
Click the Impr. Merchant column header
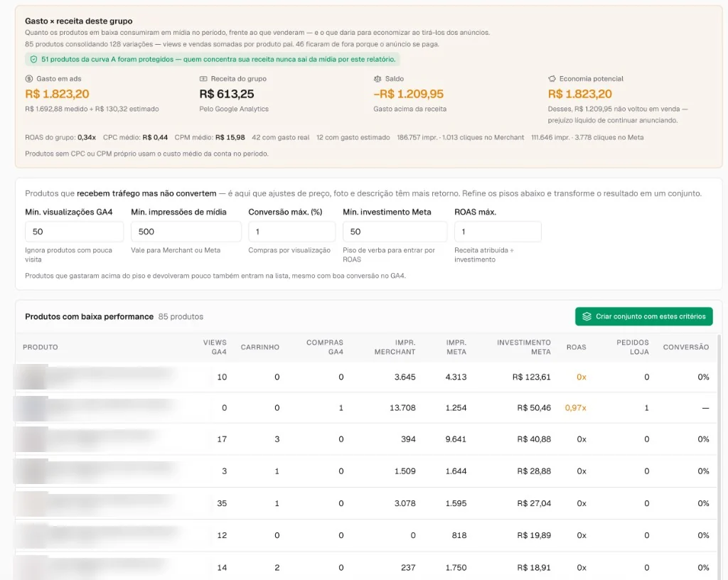[395, 347]
